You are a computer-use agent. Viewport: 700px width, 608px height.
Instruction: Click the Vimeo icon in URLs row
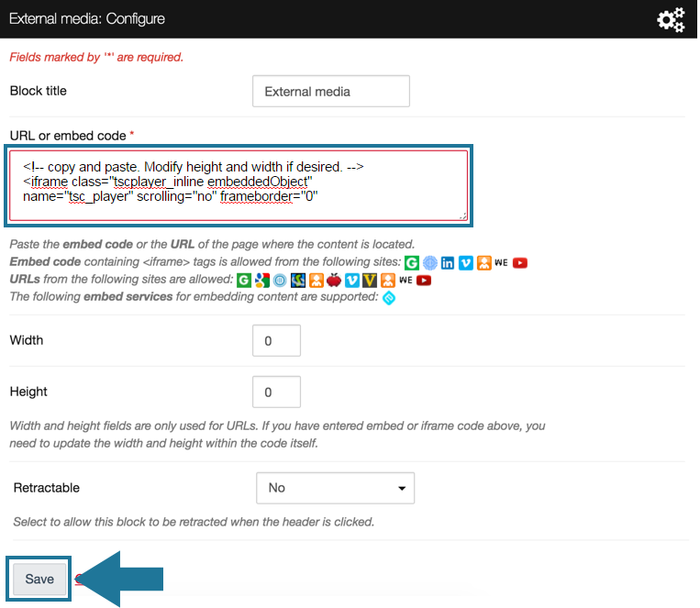point(352,280)
